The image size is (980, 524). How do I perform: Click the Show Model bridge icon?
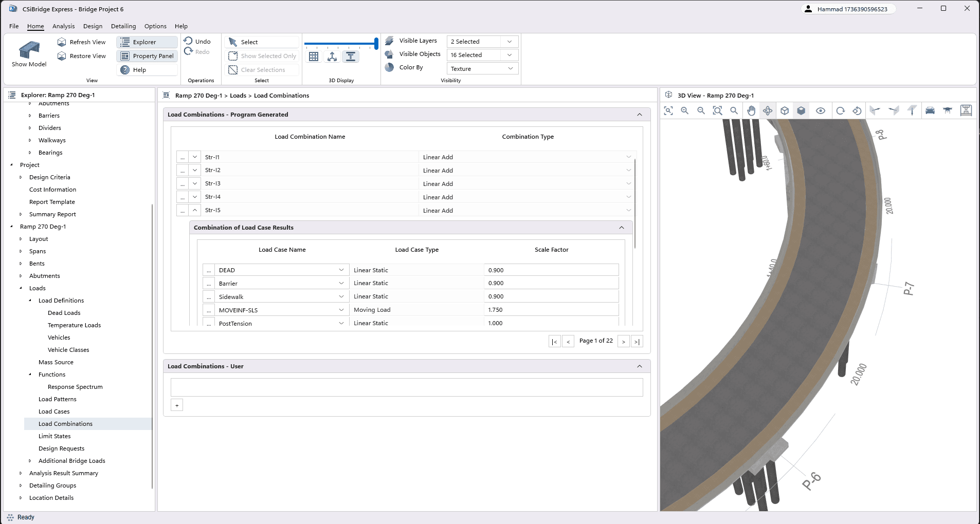coord(29,50)
